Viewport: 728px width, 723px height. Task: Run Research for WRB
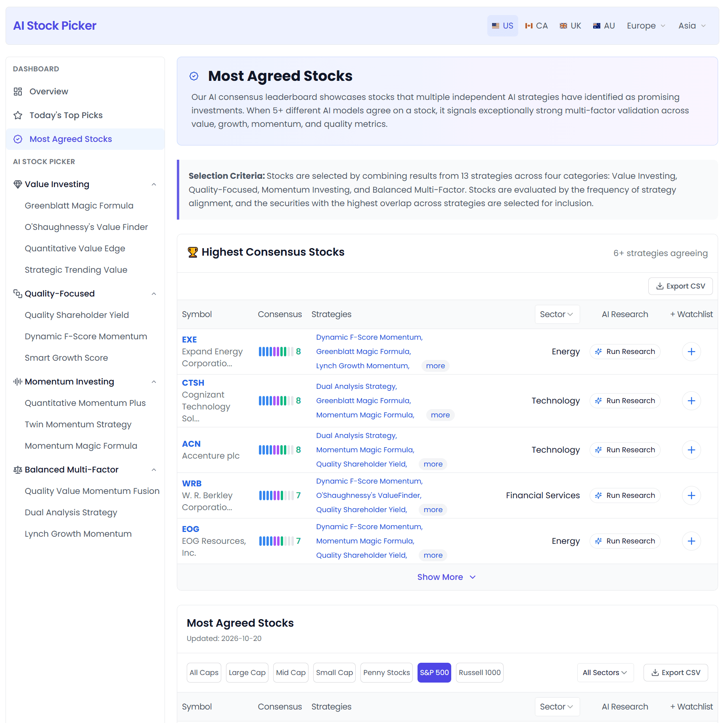pyautogui.click(x=625, y=495)
